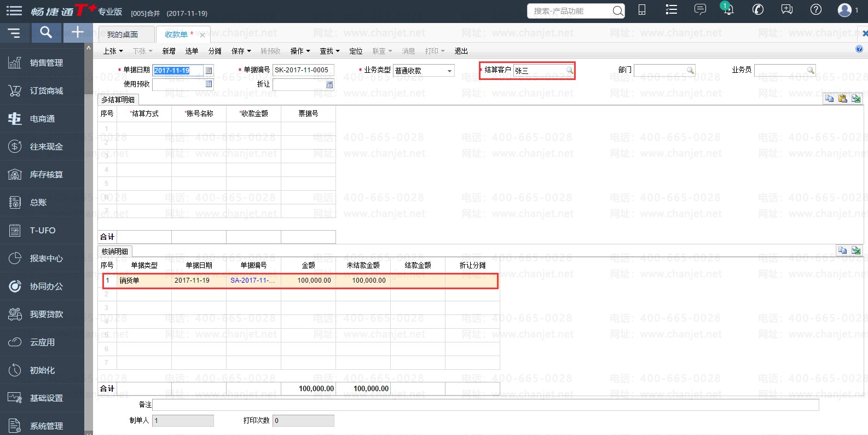Open 联查 dropdown menu
Image resolution: width=868 pixels, height=435 pixels.
382,51
